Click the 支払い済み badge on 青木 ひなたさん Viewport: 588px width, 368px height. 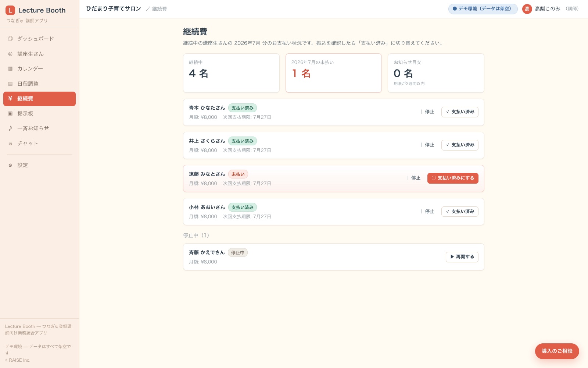click(243, 108)
